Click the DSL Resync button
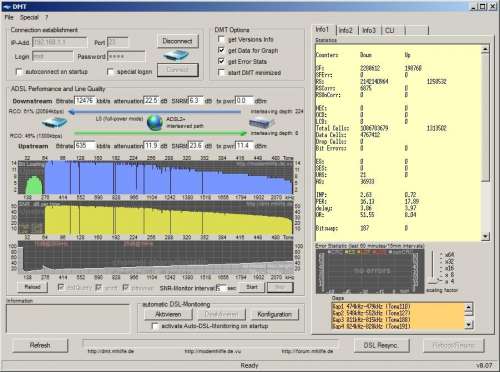This screenshot has height=372, width=500. click(x=381, y=345)
